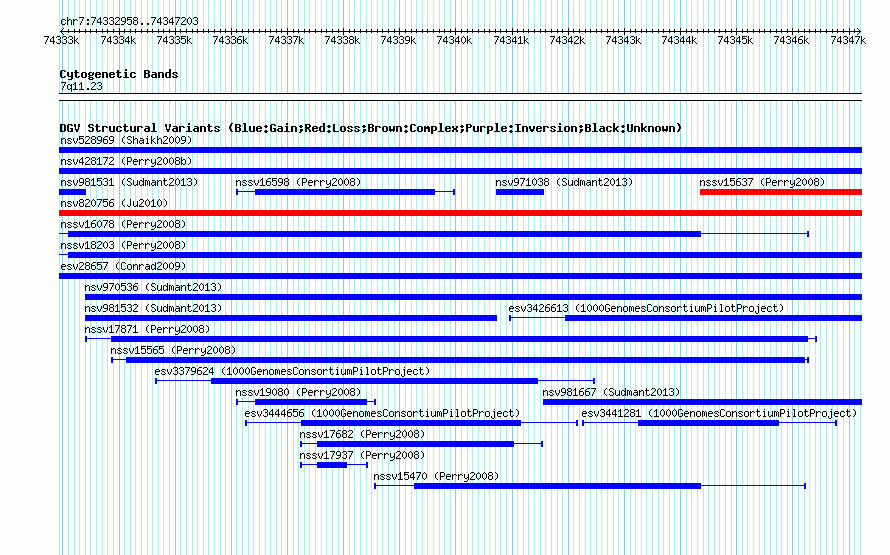Click the 74343k ruler tick label
This screenshot has width=890, height=555.
click(x=623, y=40)
